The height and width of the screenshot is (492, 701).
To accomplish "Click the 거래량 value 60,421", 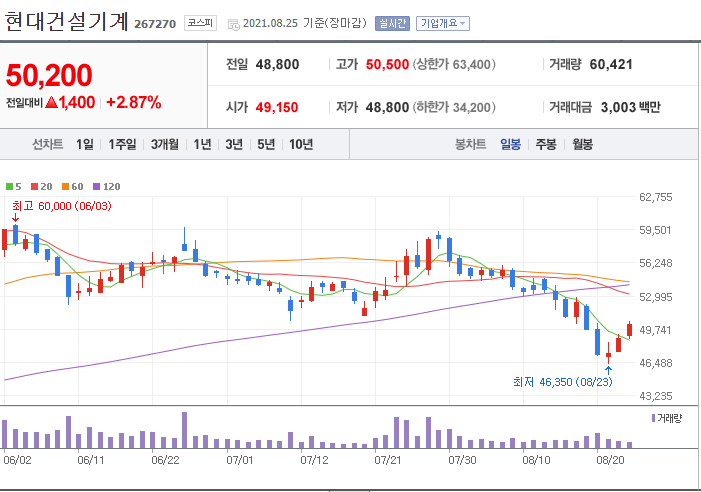I will 611,64.
